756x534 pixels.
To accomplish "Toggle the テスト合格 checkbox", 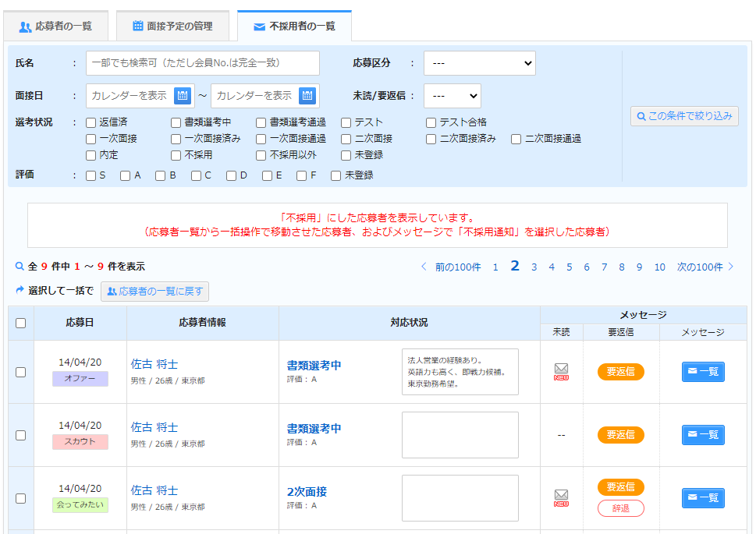I will point(431,123).
